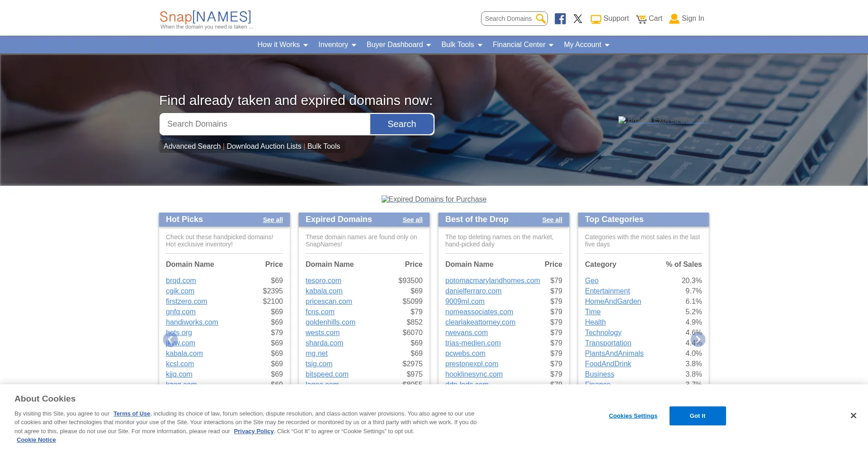
Task: Click See all in Hot Picks
Action: [x=273, y=220]
